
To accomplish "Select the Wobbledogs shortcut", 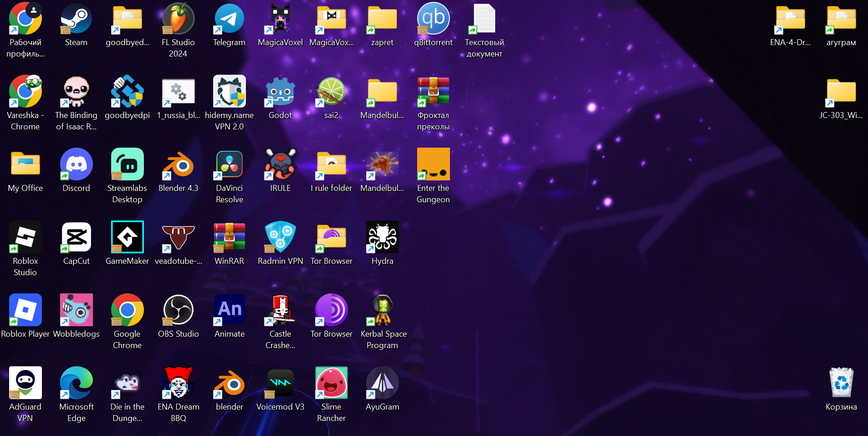I will pos(76,310).
